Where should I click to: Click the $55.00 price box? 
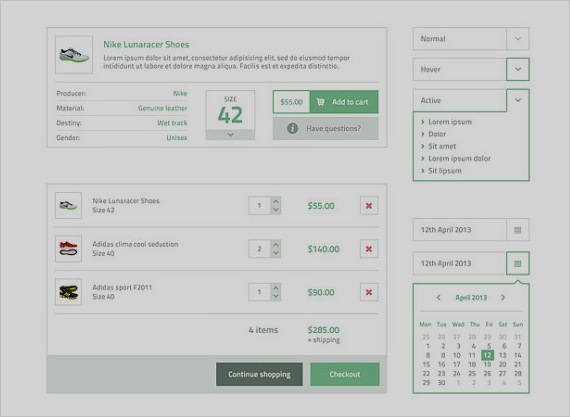(x=292, y=102)
